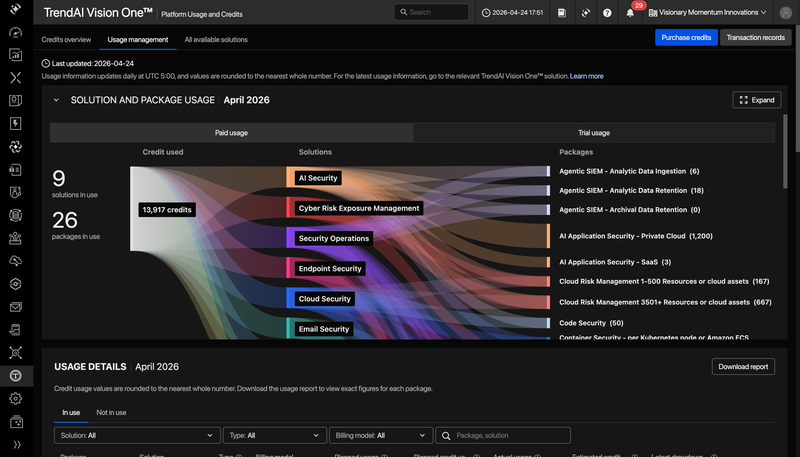Expand the sidebar with double-chevron icon

click(x=16, y=444)
